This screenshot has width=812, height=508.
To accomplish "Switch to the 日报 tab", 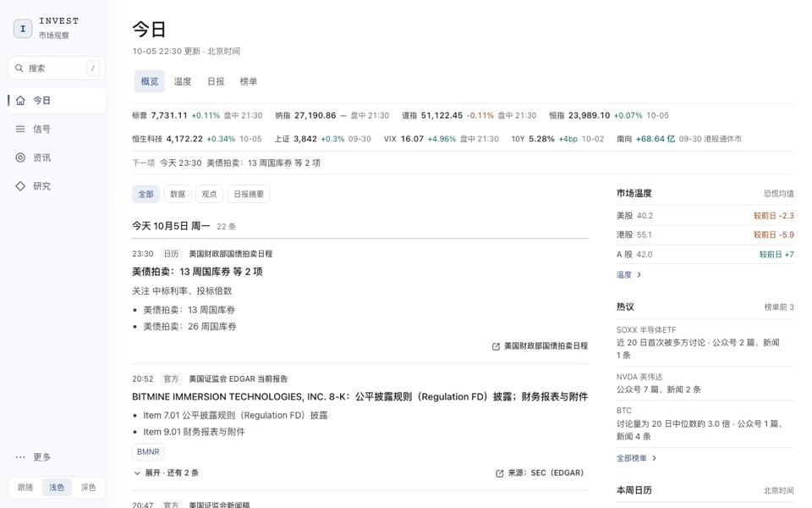I will click(x=216, y=81).
